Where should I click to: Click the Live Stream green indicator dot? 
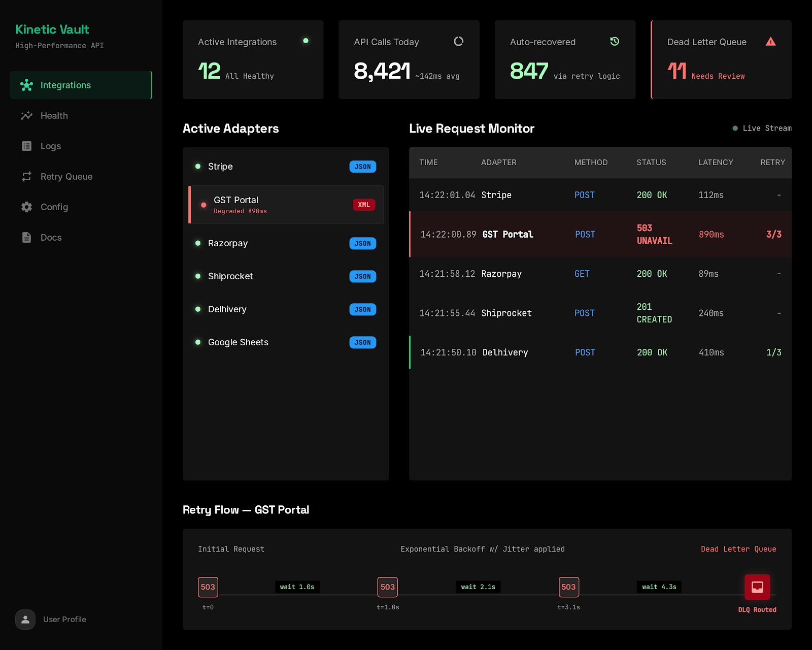click(735, 128)
